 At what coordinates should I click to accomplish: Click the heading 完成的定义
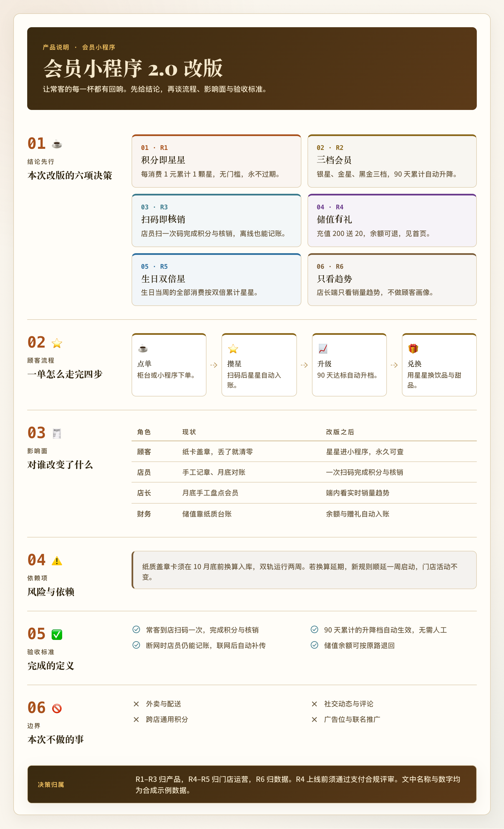click(x=51, y=666)
